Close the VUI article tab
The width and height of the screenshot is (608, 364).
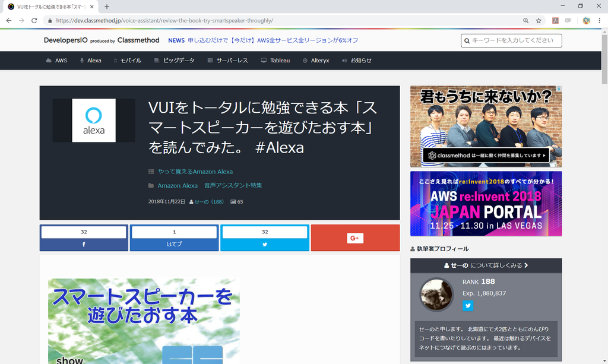tap(92, 7)
